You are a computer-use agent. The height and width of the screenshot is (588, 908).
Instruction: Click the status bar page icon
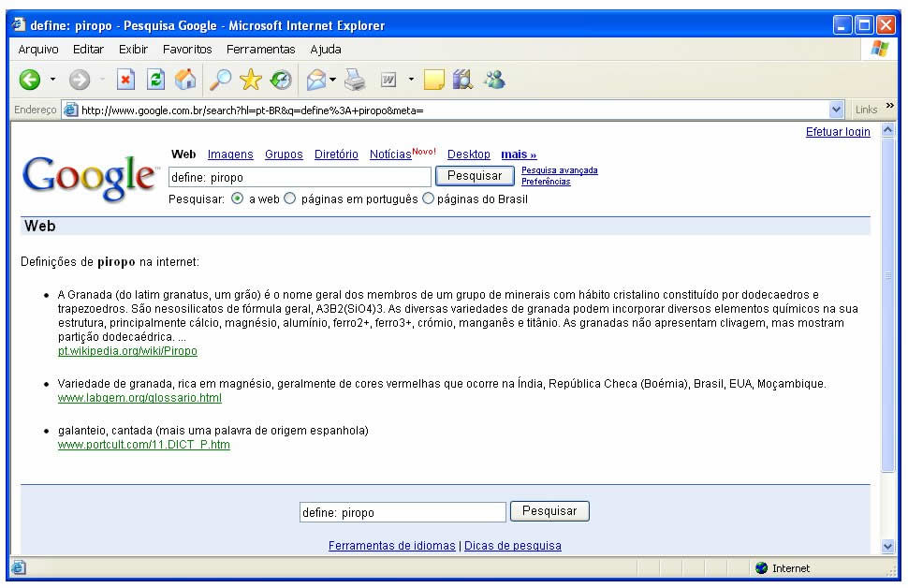click(19, 567)
